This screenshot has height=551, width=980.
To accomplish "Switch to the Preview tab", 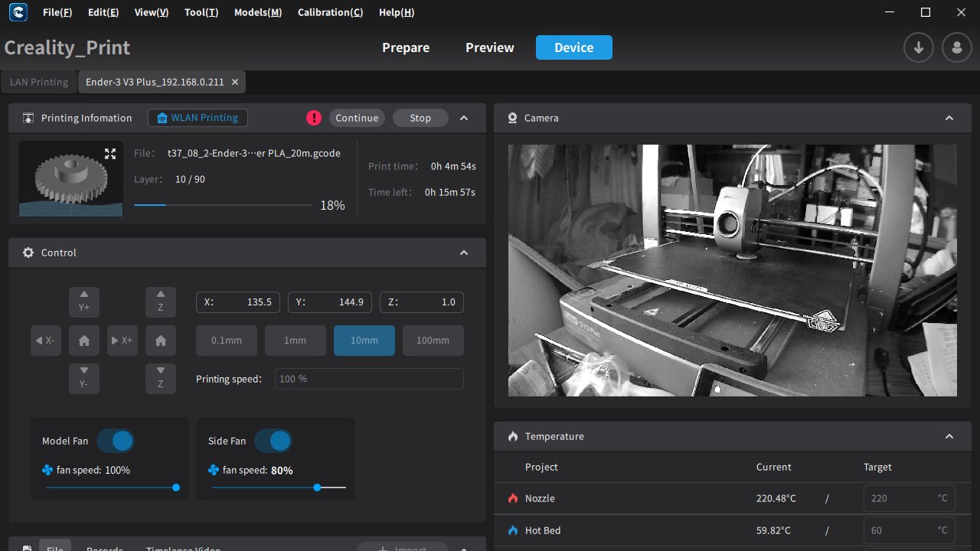I will 489,47.
